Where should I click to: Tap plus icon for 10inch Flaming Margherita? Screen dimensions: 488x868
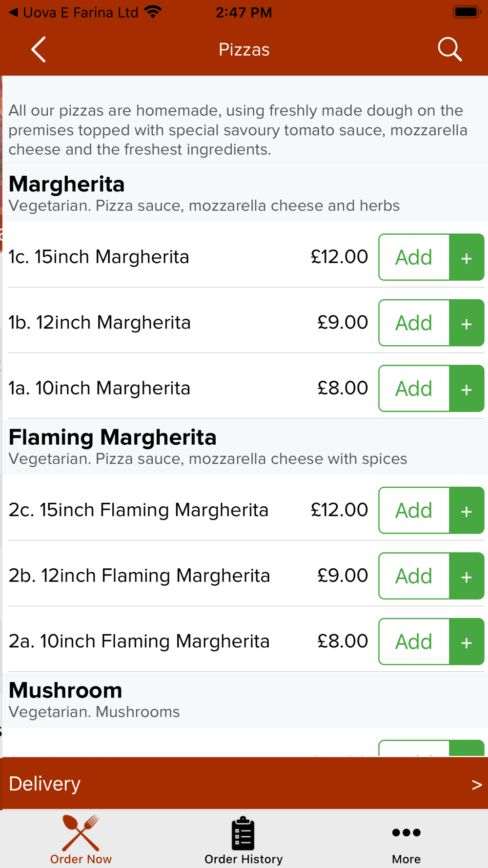tap(467, 641)
